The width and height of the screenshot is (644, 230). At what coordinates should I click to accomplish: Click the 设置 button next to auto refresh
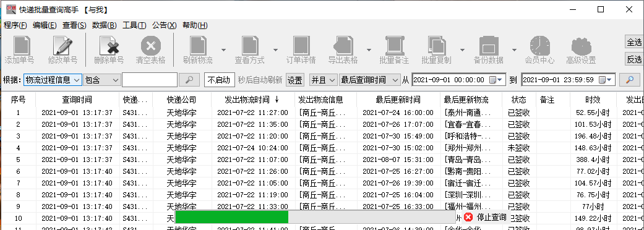pyautogui.click(x=294, y=80)
